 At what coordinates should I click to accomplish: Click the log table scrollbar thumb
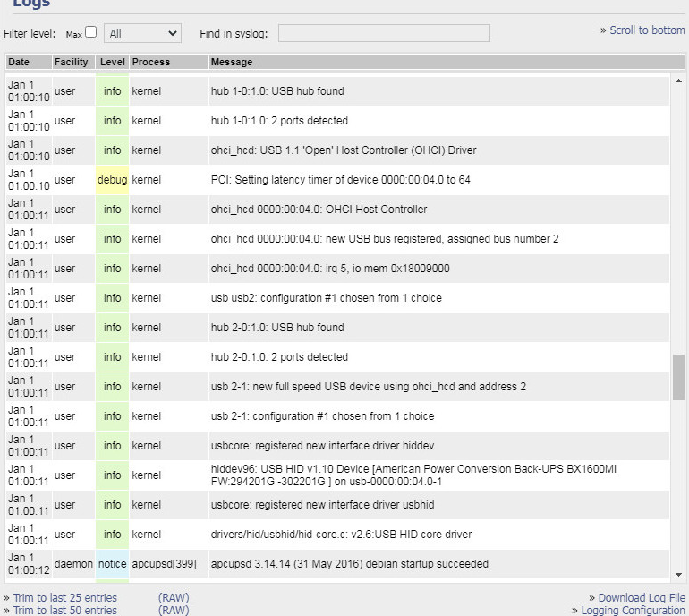678,377
